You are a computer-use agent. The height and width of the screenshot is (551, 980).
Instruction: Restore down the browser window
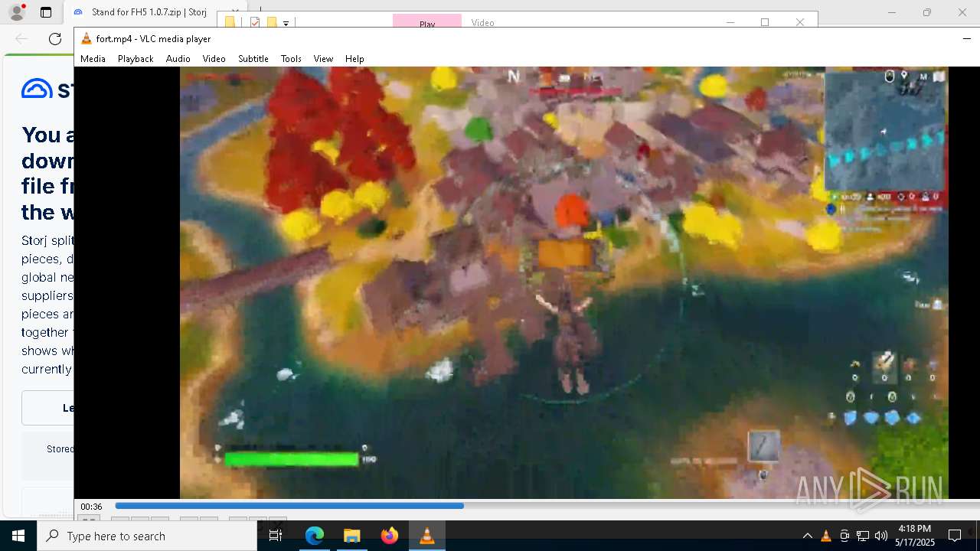pyautogui.click(x=927, y=12)
